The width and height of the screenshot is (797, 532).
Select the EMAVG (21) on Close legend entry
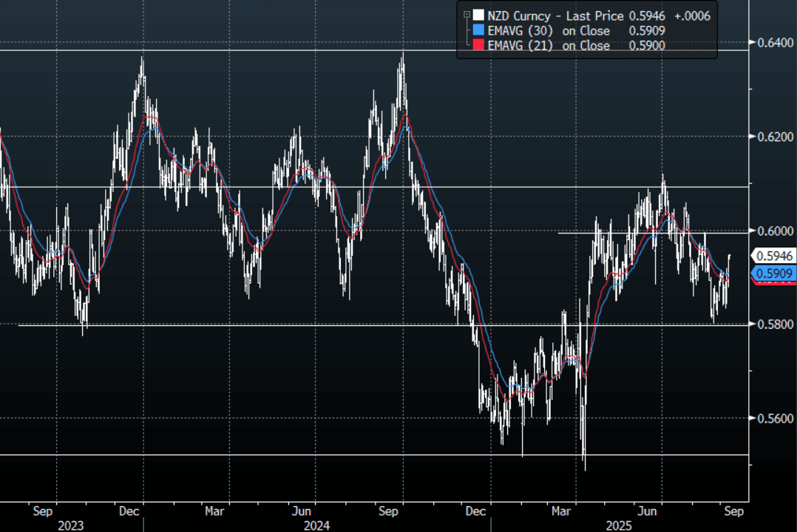[x=549, y=46]
